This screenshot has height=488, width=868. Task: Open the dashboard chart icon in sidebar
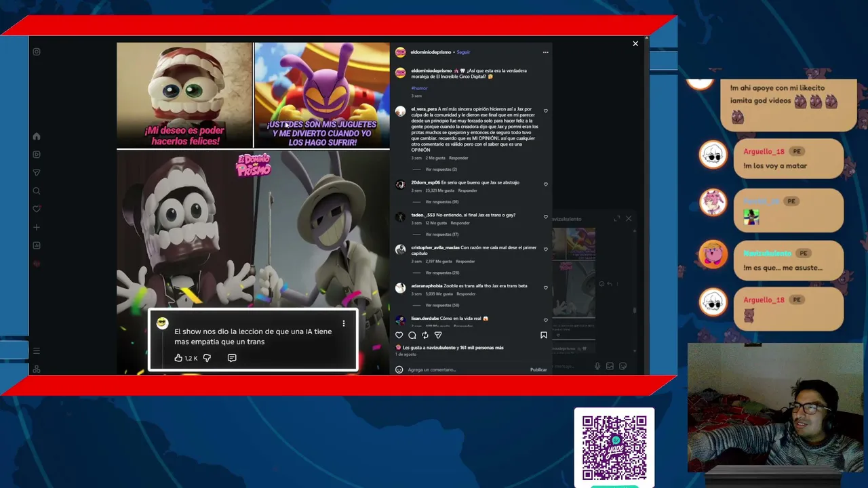tap(37, 245)
